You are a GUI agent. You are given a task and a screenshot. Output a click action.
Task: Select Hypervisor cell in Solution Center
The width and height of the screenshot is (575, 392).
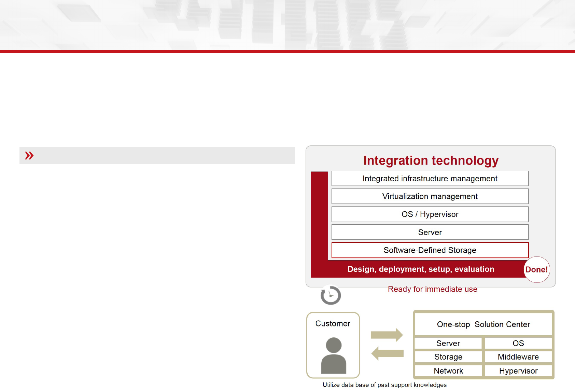click(518, 371)
